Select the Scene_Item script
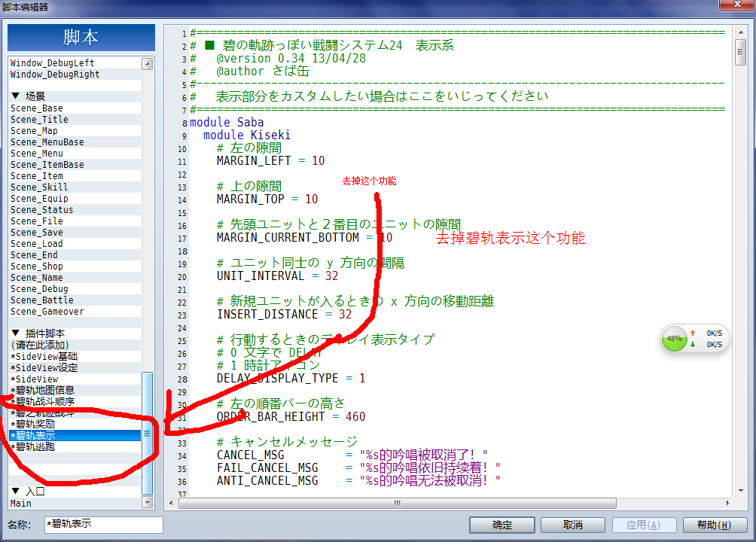 75,176
